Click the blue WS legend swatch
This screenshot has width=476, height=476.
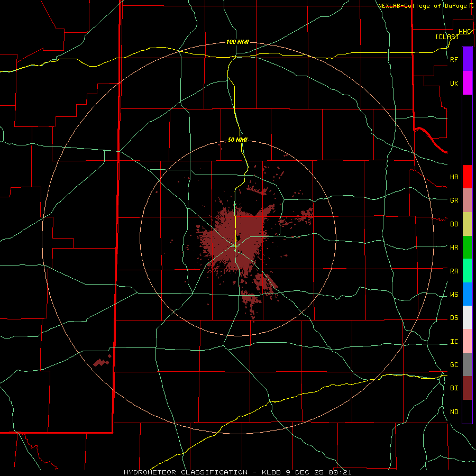[x=467, y=294]
